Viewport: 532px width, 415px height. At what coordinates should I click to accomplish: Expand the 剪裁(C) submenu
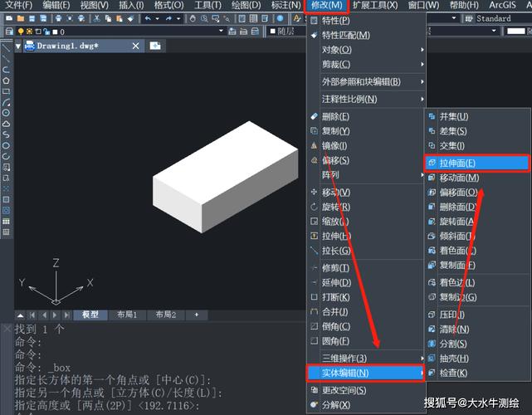pyautogui.click(x=366, y=64)
